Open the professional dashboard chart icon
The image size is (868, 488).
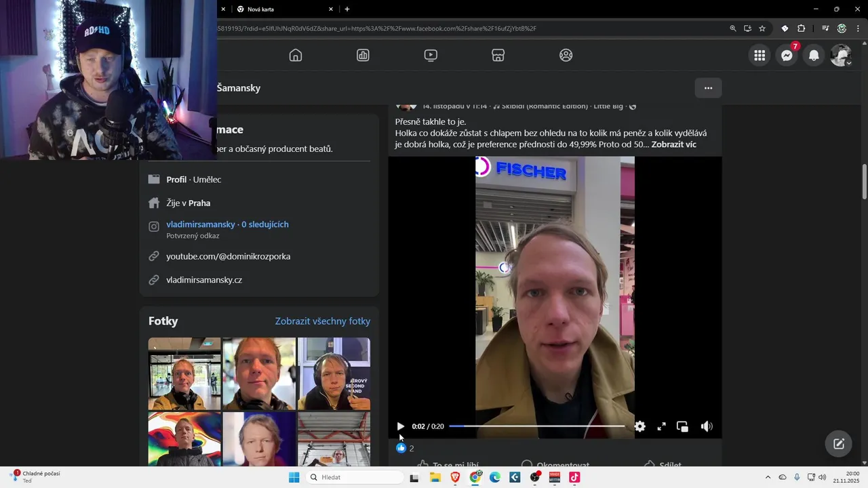[x=363, y=56]
